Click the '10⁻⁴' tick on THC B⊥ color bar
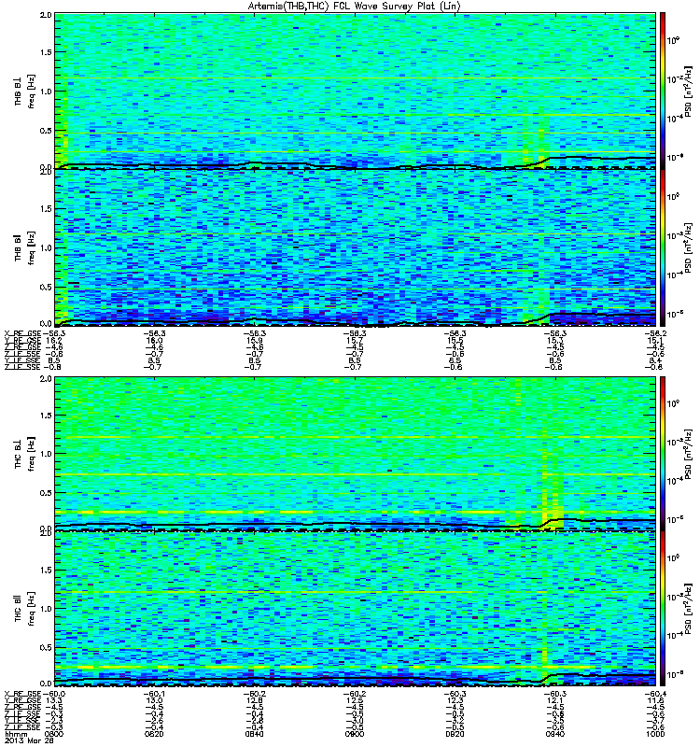This screenshot has height=747, width=700. (674, 481)
